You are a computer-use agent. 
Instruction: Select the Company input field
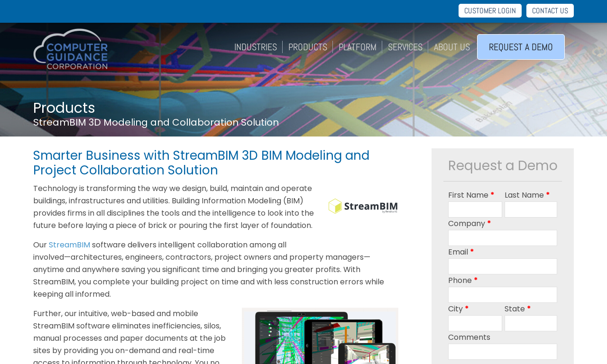click(x=503, y=238)
